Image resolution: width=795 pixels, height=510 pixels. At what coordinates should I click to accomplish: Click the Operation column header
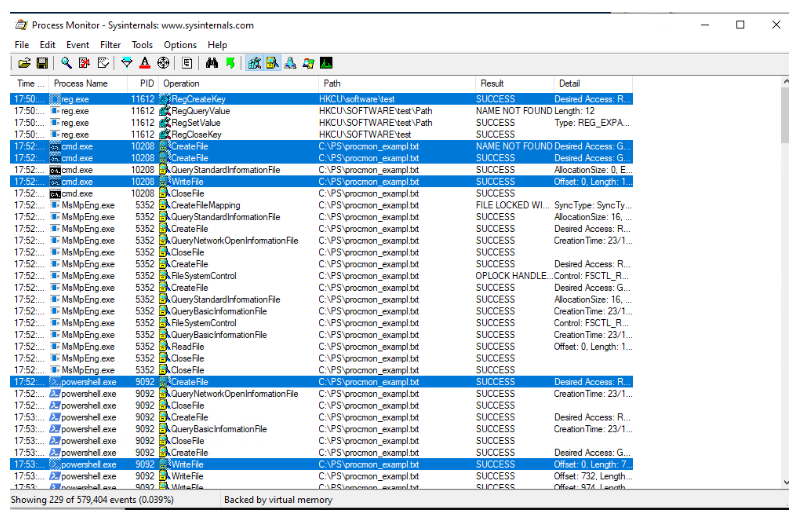(238, 84)
